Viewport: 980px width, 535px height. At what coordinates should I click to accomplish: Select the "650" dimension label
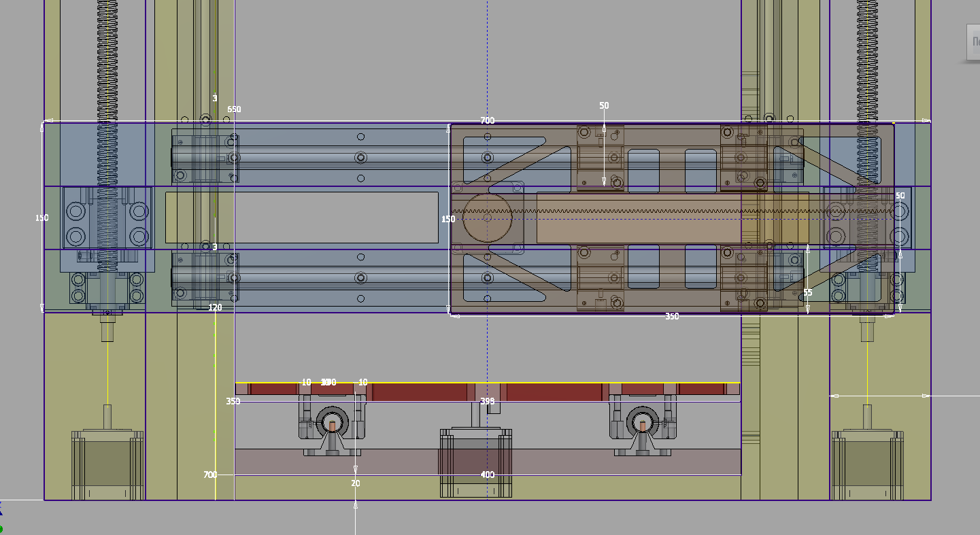pos(234,109)
